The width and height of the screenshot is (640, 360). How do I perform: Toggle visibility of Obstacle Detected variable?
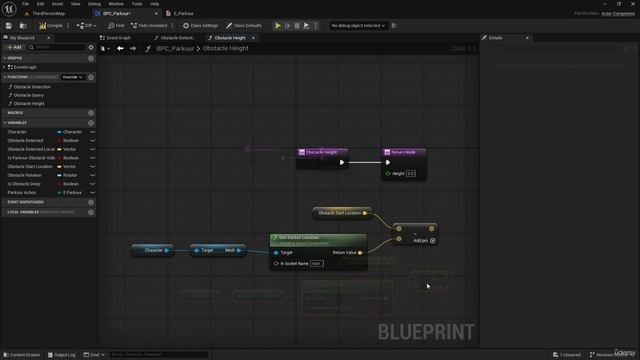click(92, 140)
